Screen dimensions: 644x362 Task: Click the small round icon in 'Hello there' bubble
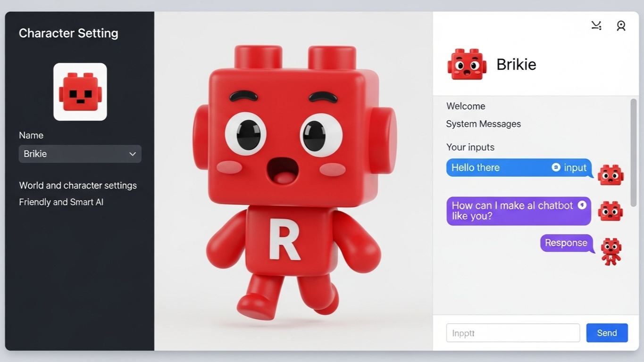pyautogui.click(x=556, y=167)
